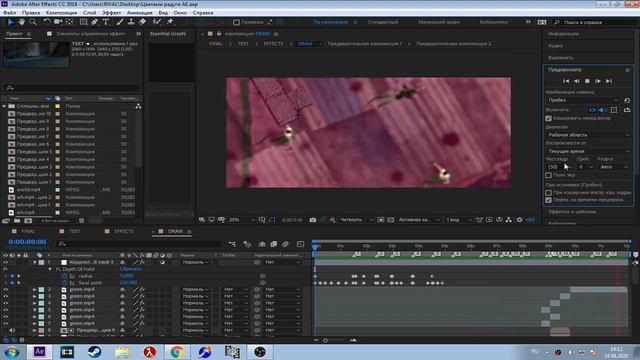Toggle overlays inclusion icon in Preview panel
640x360 pixels.
point(614,110)
